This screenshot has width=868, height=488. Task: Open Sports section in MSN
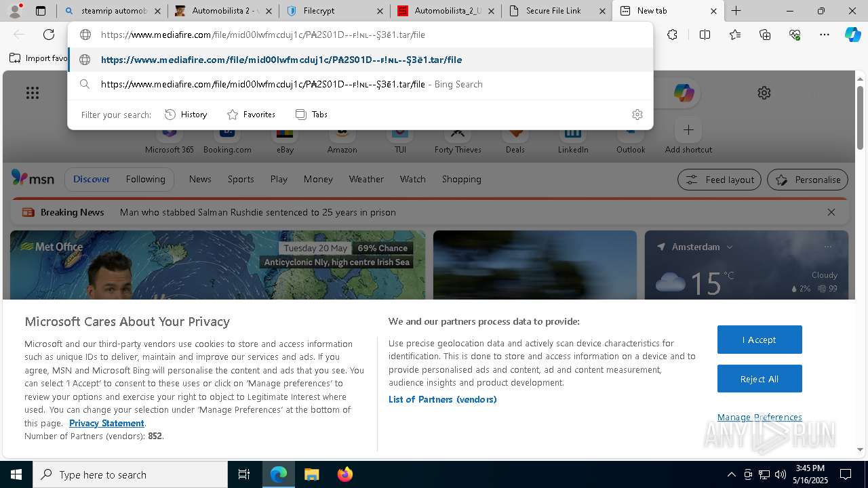click(241, 179)
